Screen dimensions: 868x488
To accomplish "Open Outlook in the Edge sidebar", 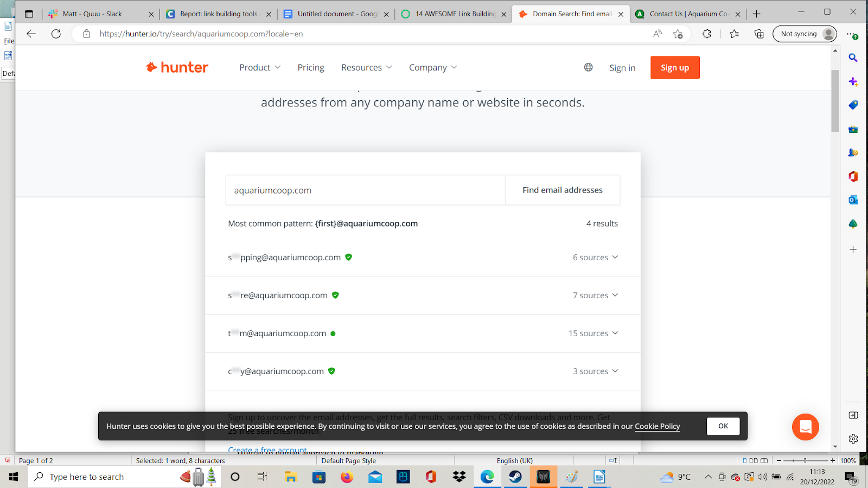I will 853,200.
